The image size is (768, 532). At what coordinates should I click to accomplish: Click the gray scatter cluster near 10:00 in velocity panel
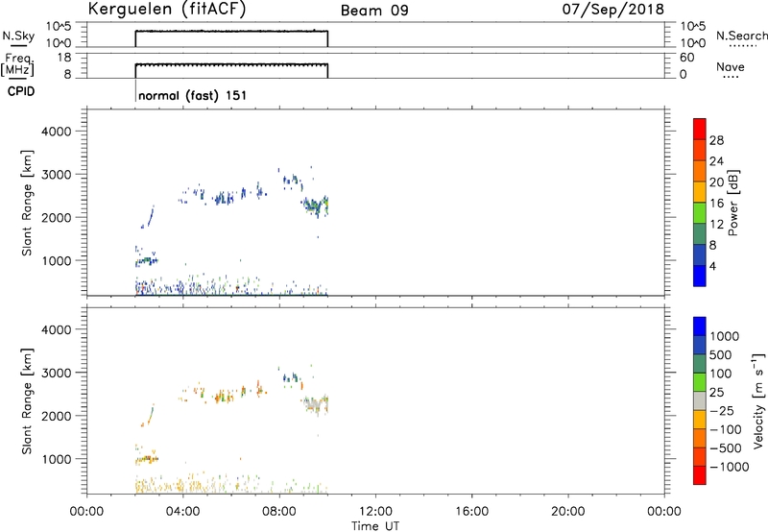tap(316, 405)
